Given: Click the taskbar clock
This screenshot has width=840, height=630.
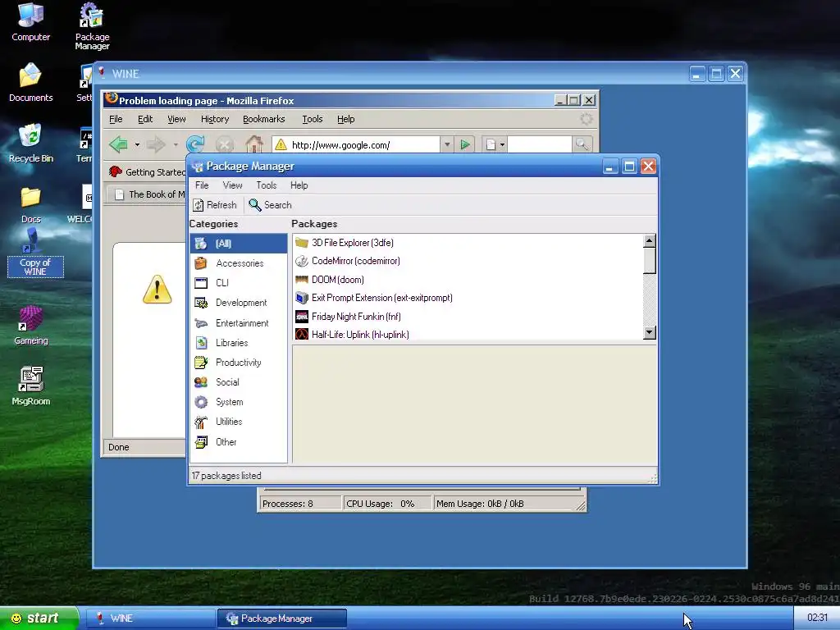Looking at the screenshot, I should pos(817,618).
